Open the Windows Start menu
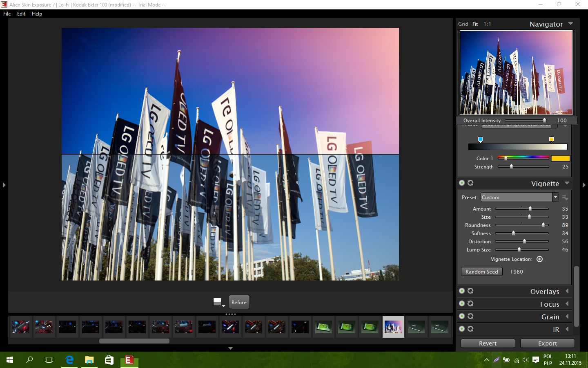588x368 pixels. click(10, 360)
